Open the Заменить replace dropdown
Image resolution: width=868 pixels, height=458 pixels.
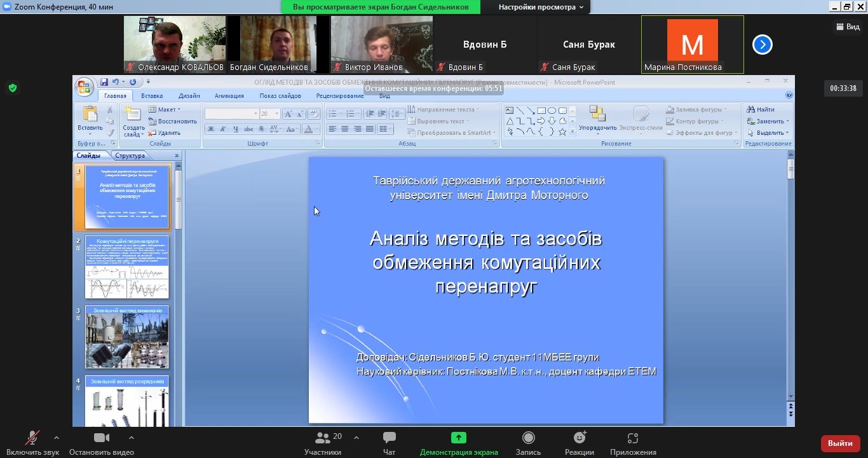click(x=768, y=121)
